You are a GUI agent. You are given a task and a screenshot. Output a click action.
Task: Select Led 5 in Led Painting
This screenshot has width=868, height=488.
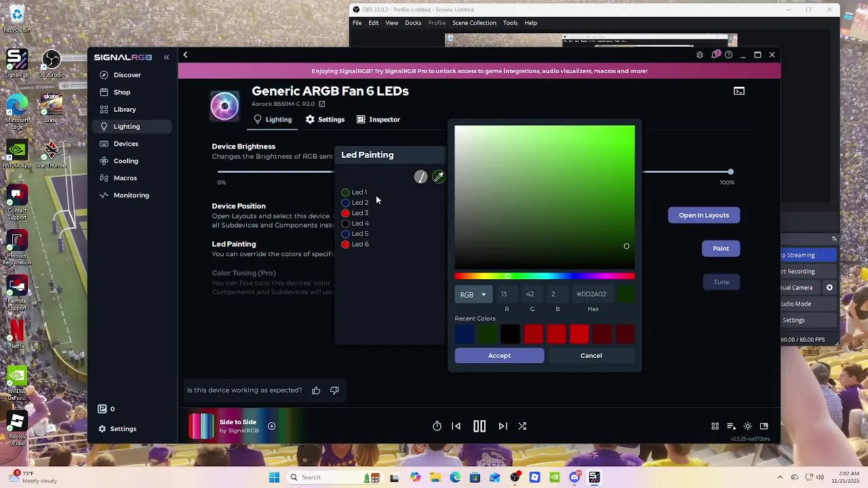pyautogui.click(x=355, y=234)
